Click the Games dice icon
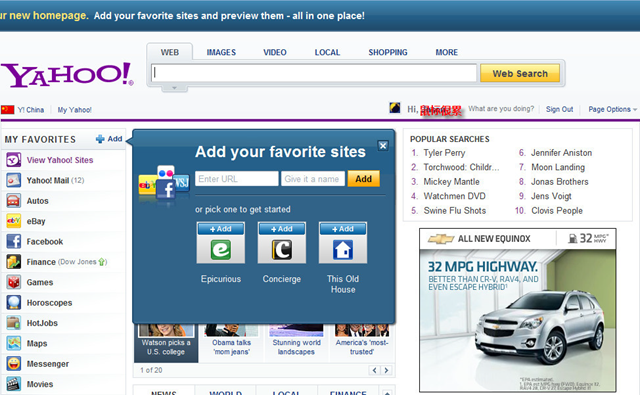Viewport: 640px width, 395px height. pos(13,282)
